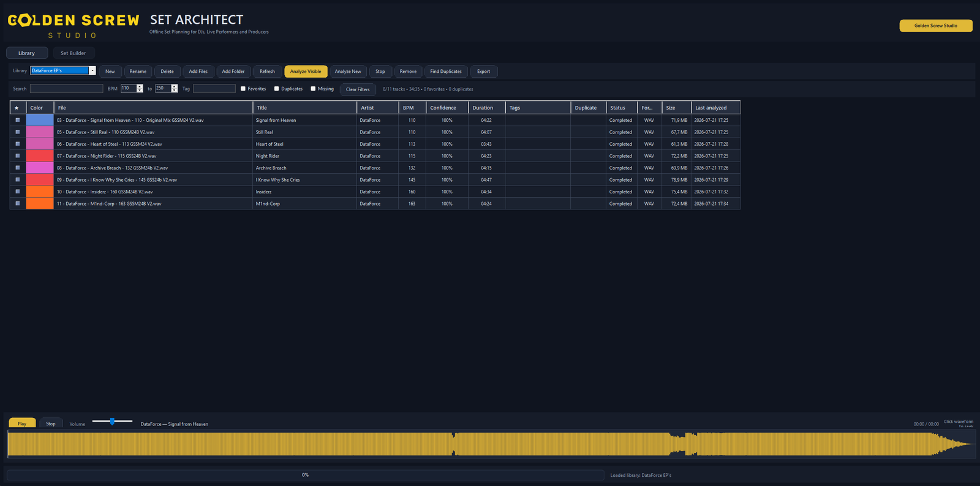Screen dimensions: 980x486
Task: Click the Delete library button
Action: 167,72
